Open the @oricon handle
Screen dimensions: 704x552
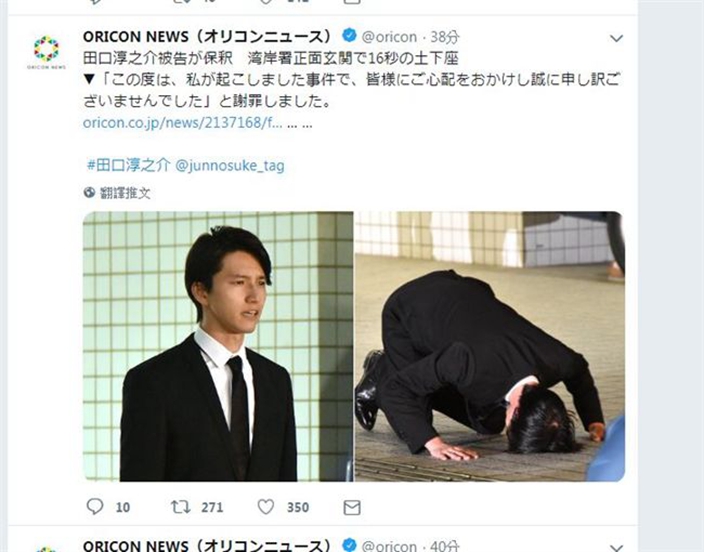(389, 37)
